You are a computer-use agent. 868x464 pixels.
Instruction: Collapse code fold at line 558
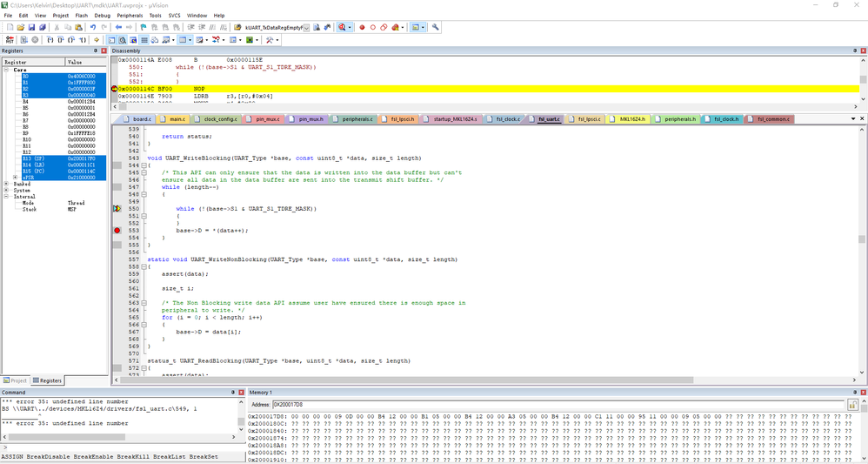144,266
